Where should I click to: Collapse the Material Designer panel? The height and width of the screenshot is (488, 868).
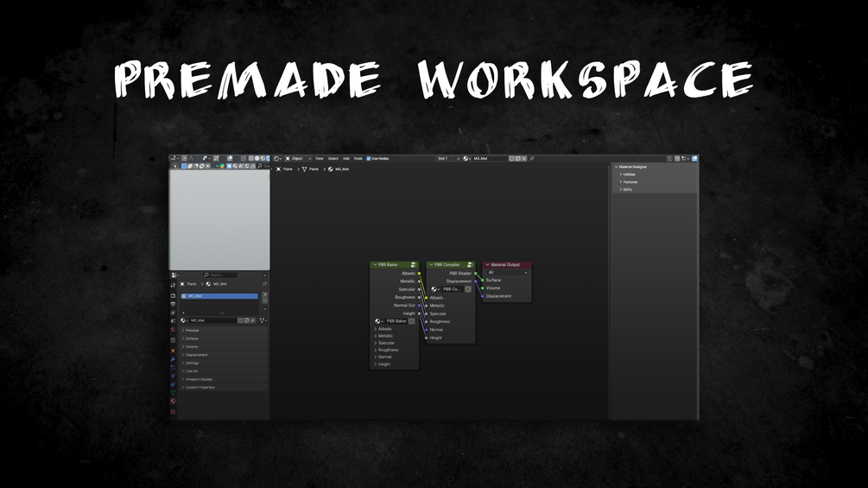pos(616,167)
